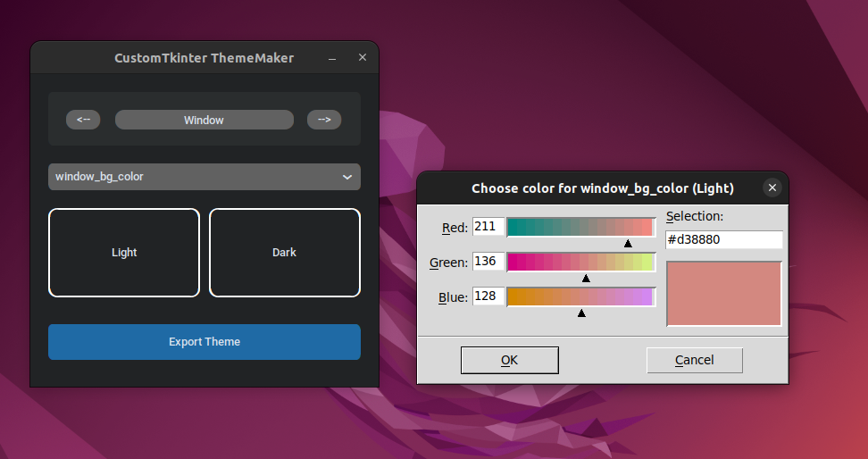Select the Light color box

tap(124, 253)
